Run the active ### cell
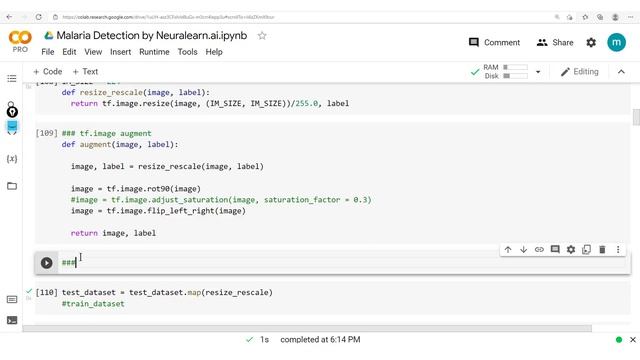Screen dimensions: 640x360 tap(47, 263)
